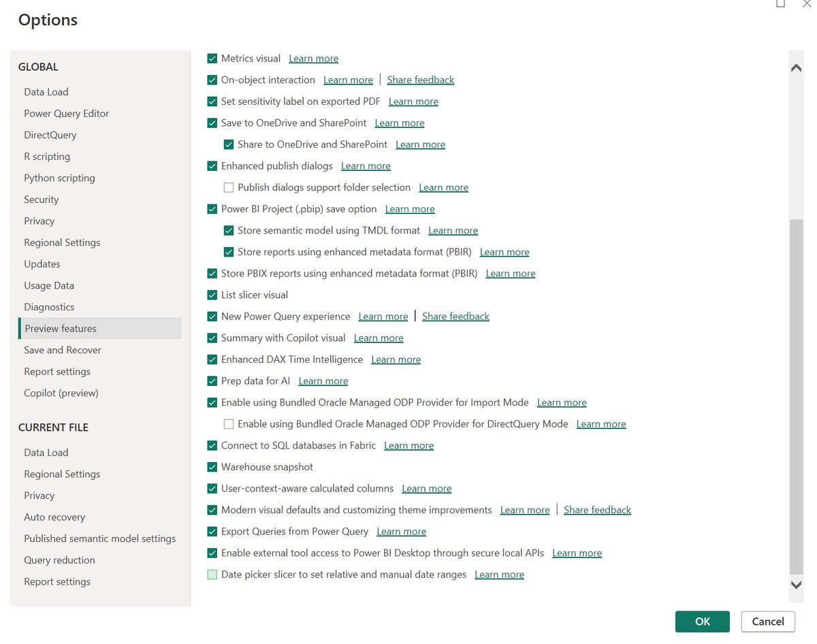Confirm the dialog with OK button
Screen dimensions: 817x644
pyautogui.click(x=703, y=622)
